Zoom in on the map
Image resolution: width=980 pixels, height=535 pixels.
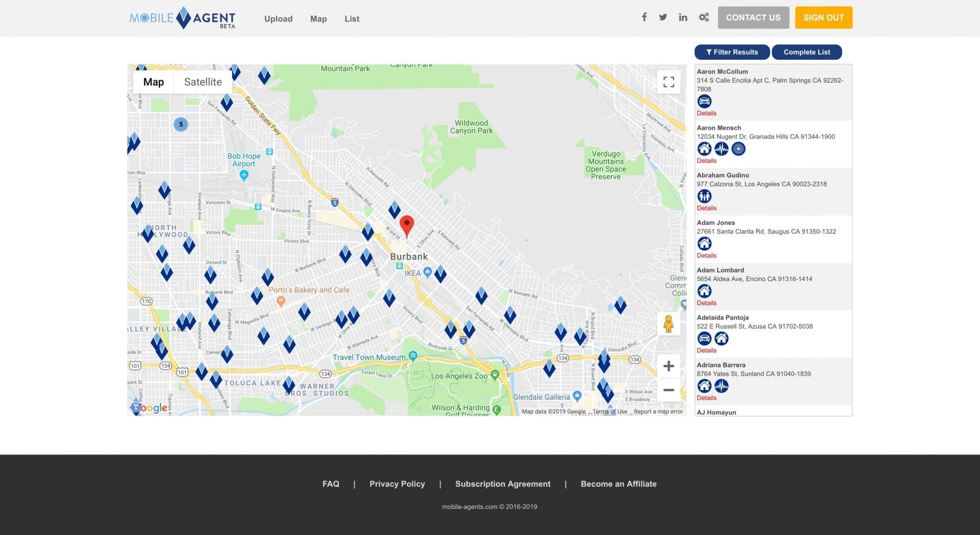coord(668,366)
